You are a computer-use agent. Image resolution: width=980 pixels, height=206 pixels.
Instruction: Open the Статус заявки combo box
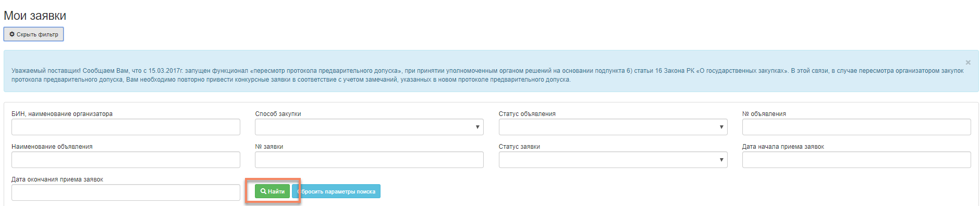613,160
